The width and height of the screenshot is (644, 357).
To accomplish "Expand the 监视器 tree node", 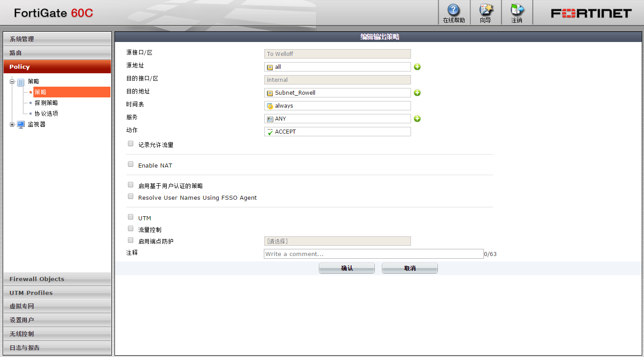I will [x=12, y=125].
